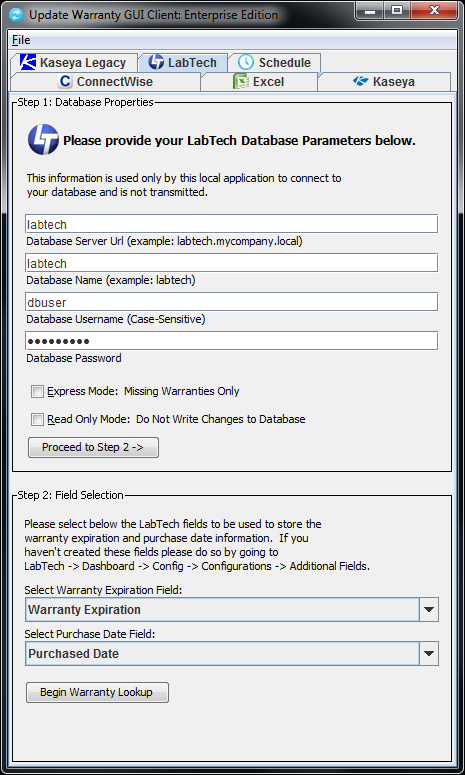Open the File menu
Screen dimensions: 465x775
pos(21,40)
